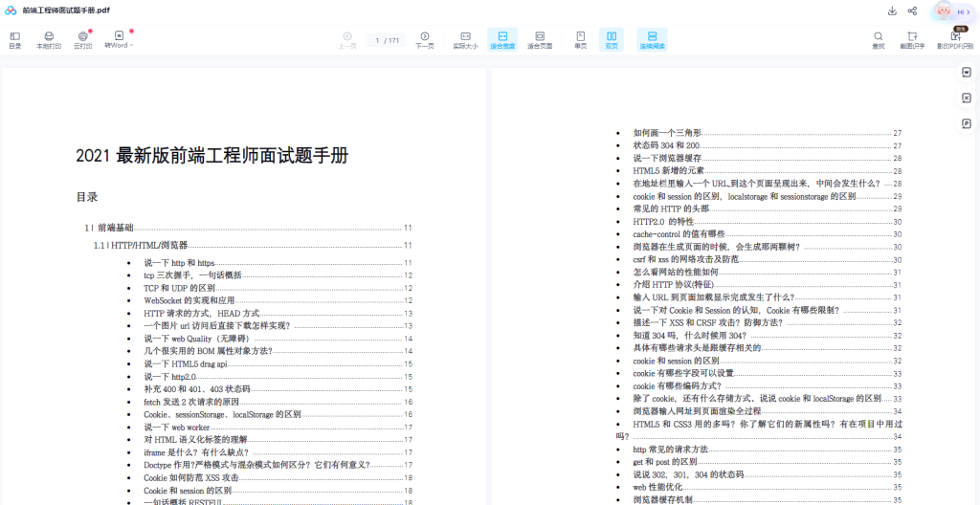This screenshot has height=505, width=980.
Task: Click entry 几个很实用的 BOM 属性对象方法?
Action: 278,351
